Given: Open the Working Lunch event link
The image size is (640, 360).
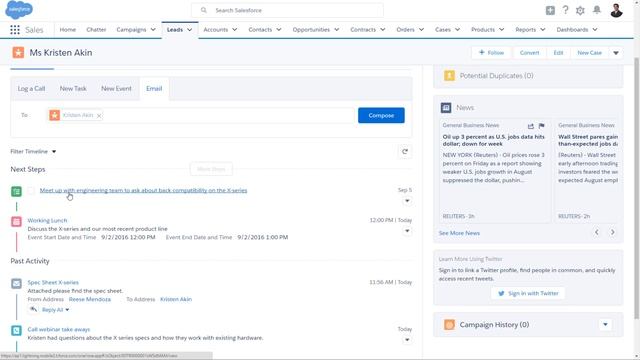Looking at the screenshot, I should pyautogui.click(x=47, y=220).
